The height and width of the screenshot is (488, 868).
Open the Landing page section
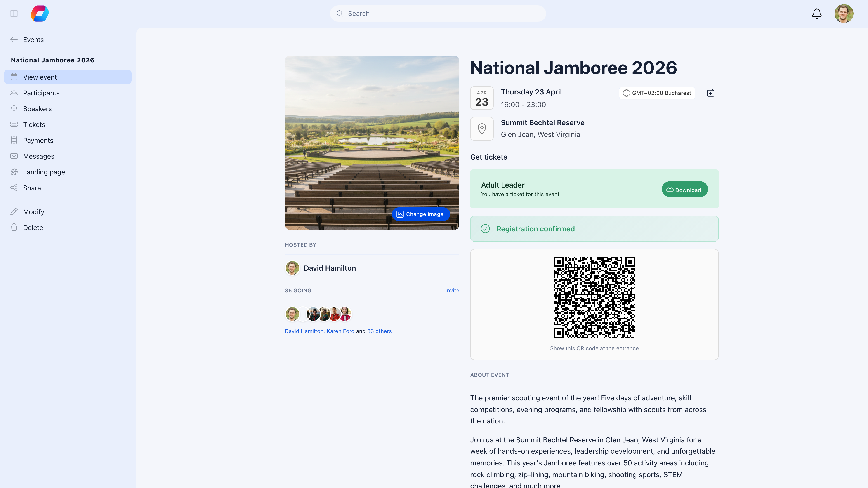(44, 172)
